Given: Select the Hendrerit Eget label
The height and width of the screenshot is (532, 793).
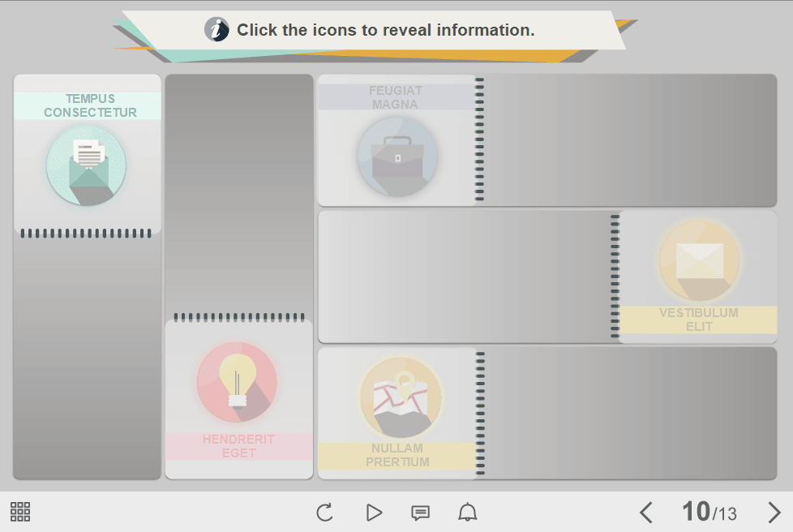Looking at the screenshot, I should tap(238, 446).
